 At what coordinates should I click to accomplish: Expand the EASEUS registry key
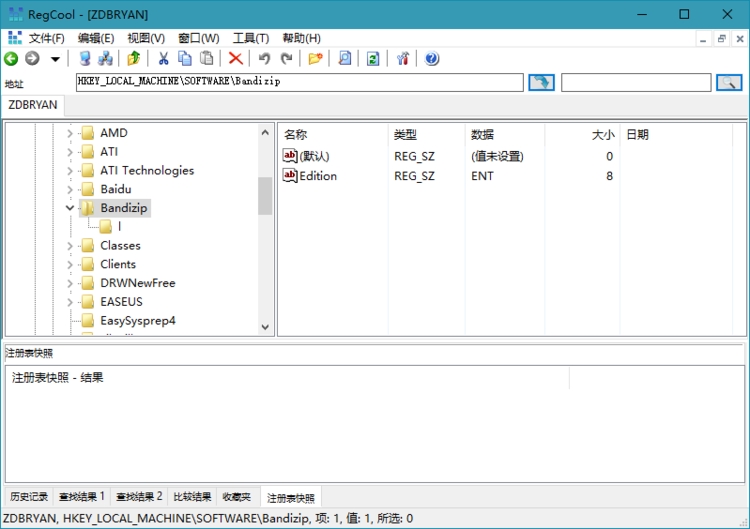pos(70,302)
